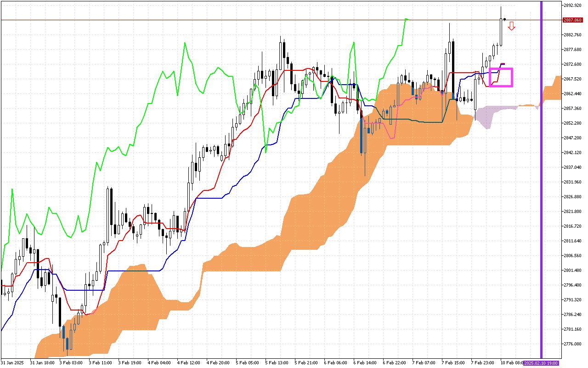Click the 2847.200 price axis label
Screen dimensions: 588x368
coord(572,138)
